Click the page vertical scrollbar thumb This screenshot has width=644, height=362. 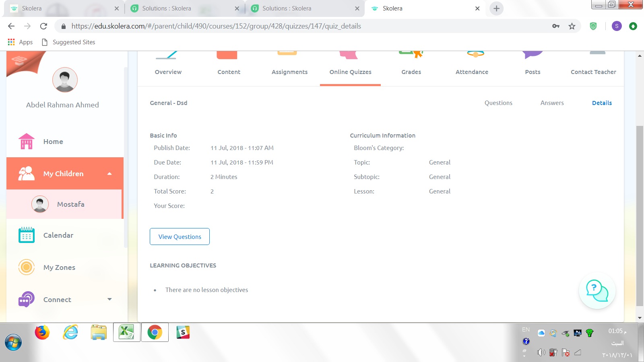pos(640,216)
